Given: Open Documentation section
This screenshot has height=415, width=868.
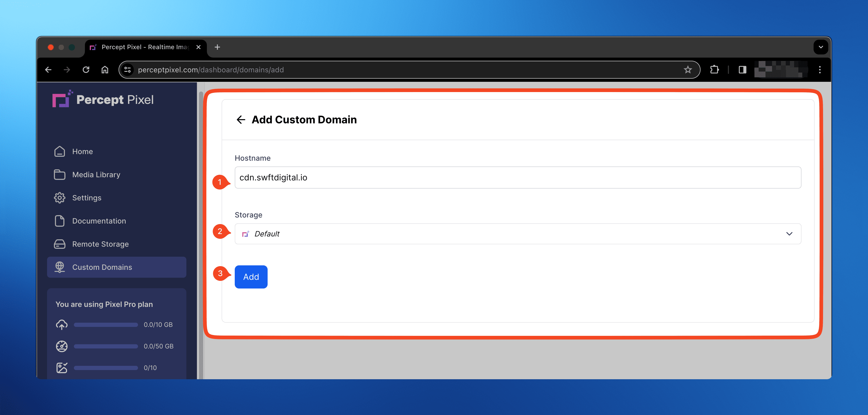Looking at the screenshot, I should click(x=99, y=221).
